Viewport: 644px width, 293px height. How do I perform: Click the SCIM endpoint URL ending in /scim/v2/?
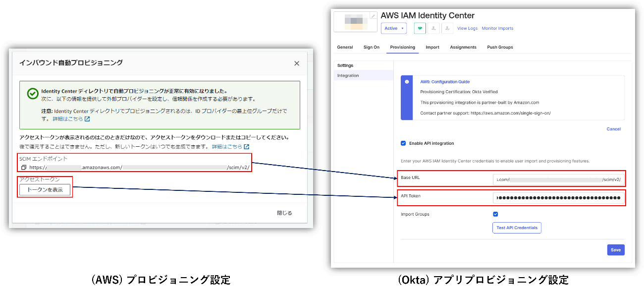[x=139, y=168]
